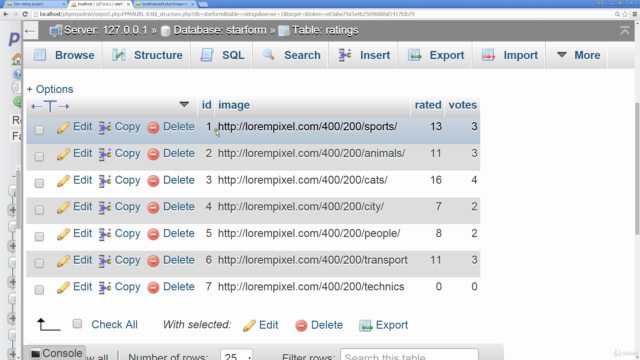Click the Database: starform breadcrumb
Image resolution: width=640 pixels, height=360 pixels.
[213, 30]
